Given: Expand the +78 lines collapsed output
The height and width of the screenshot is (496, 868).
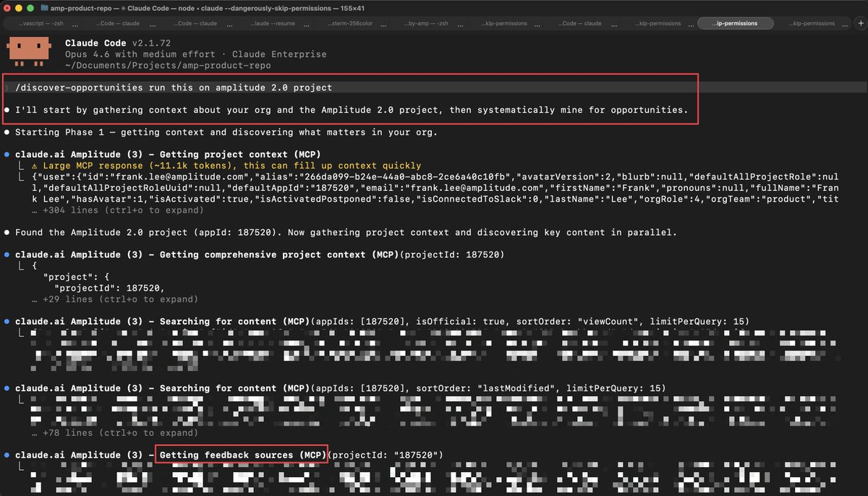Looking at the screenshot, I should click(x=115, y=433).
